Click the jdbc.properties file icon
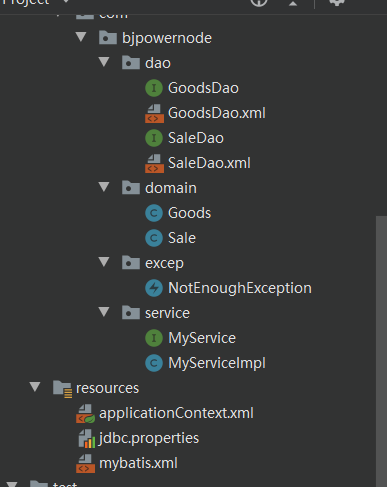 pos(87,438)
